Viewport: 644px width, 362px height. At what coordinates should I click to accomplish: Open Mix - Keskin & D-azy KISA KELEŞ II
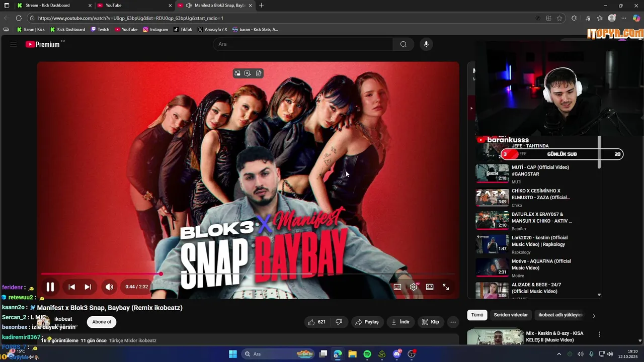pos(554,337)
